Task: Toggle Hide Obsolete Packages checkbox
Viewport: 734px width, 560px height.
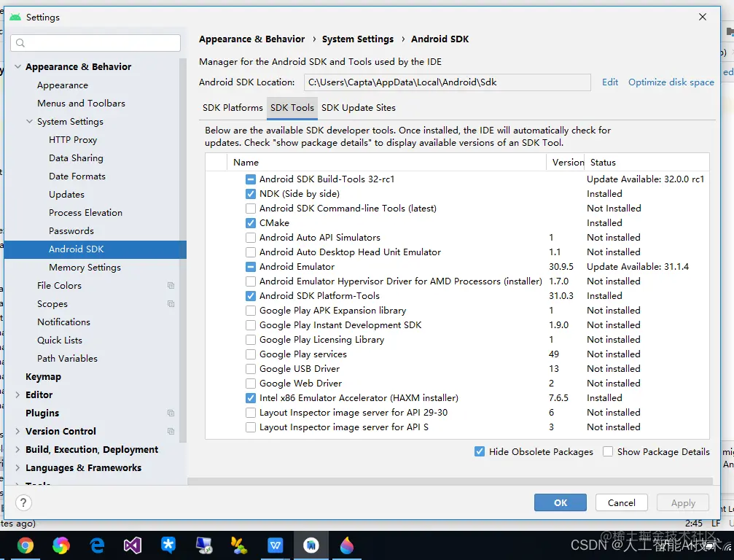Action: [480, 452]
